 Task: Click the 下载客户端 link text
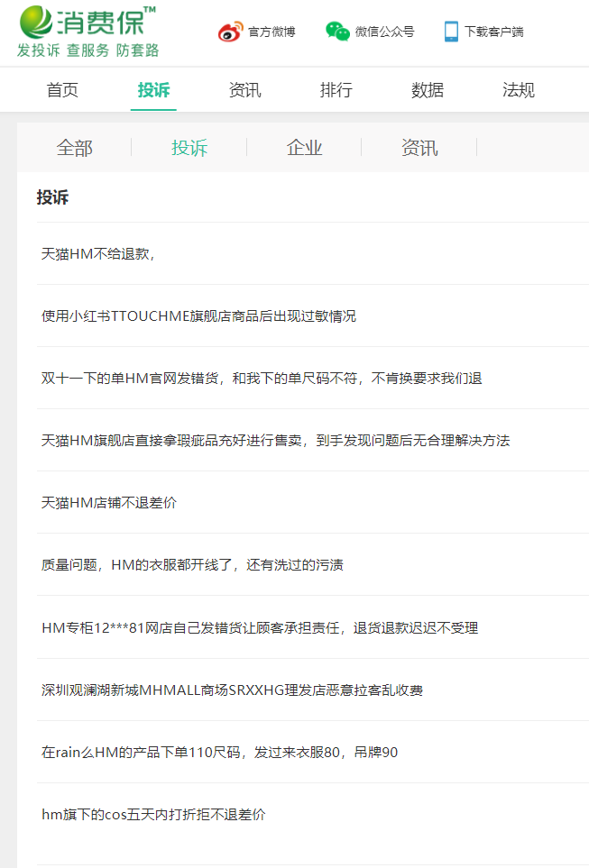[x=493, y=32]
